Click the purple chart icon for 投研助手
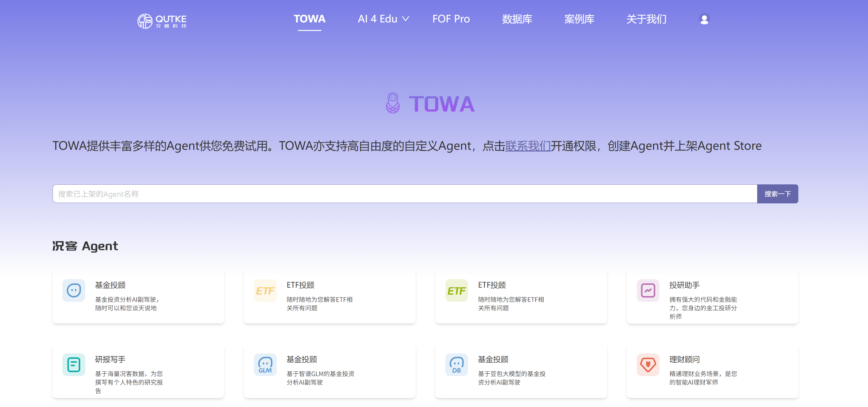The image size is (868, 407). [x=648, y=290]
